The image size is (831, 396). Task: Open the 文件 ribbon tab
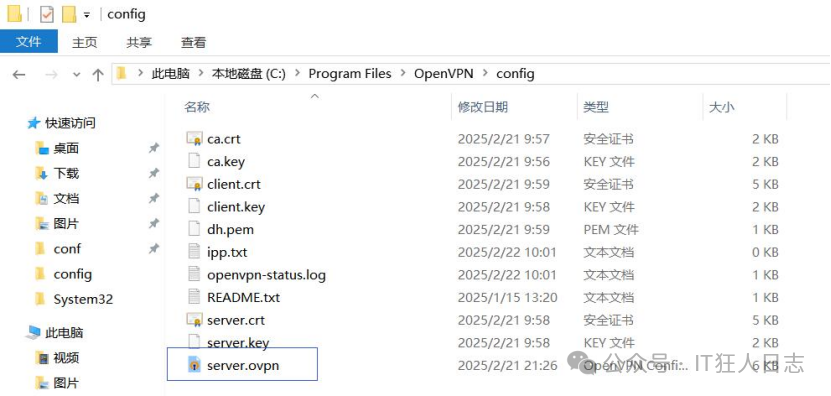[x=29, y=41]
